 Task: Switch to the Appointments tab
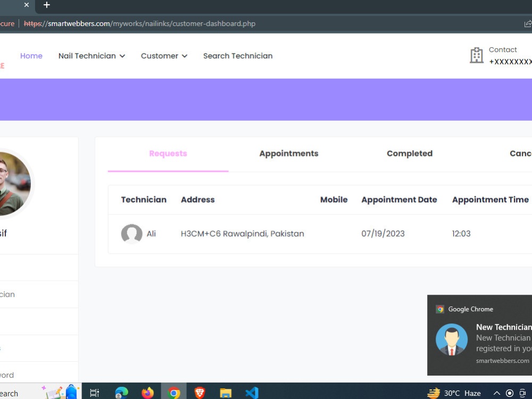click(289, 154)
